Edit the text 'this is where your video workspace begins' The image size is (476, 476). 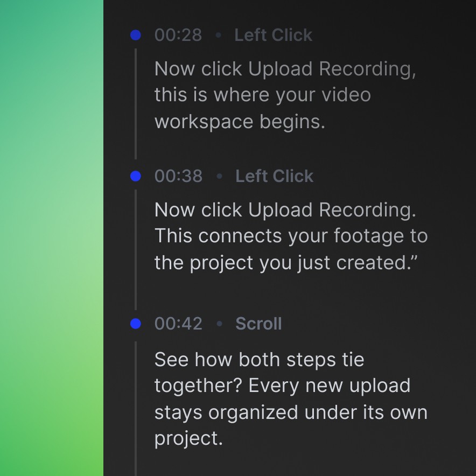click(x=263, y=108)
